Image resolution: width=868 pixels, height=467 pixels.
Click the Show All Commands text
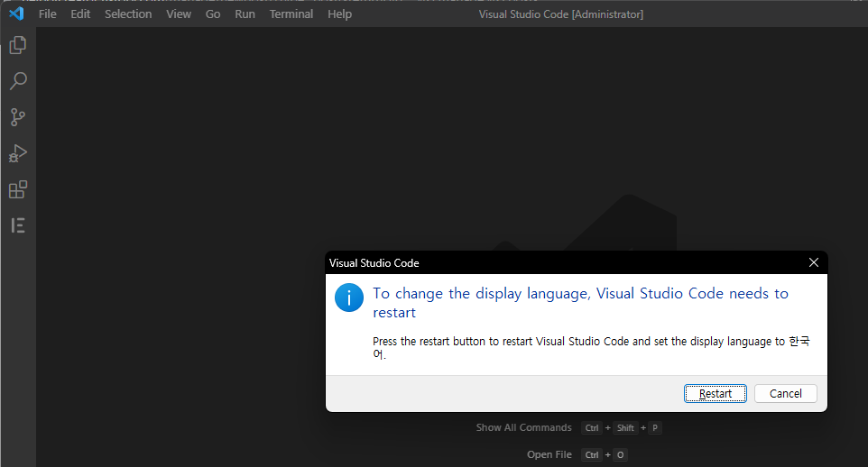click(523, 427)
